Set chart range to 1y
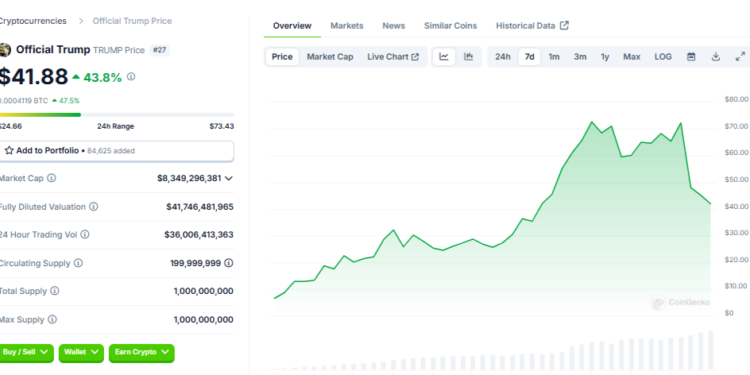The image size is (750, 375). [x=605, y=56]
